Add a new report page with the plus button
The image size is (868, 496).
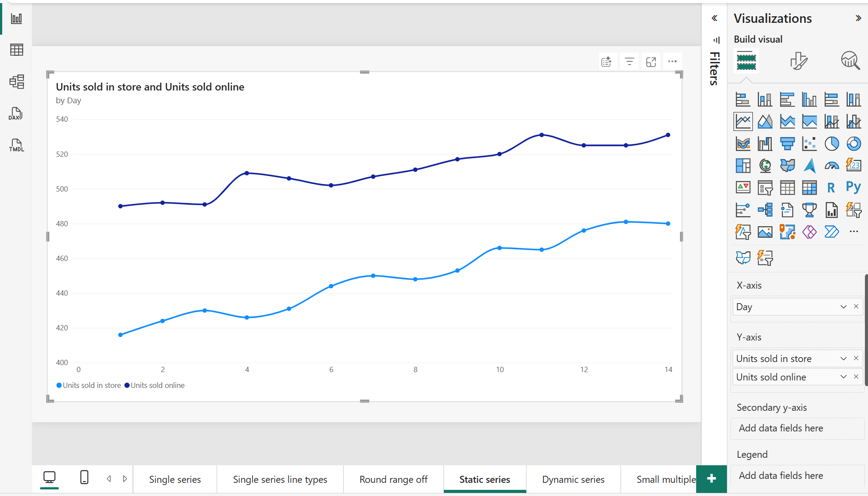(x=711, y=479)
